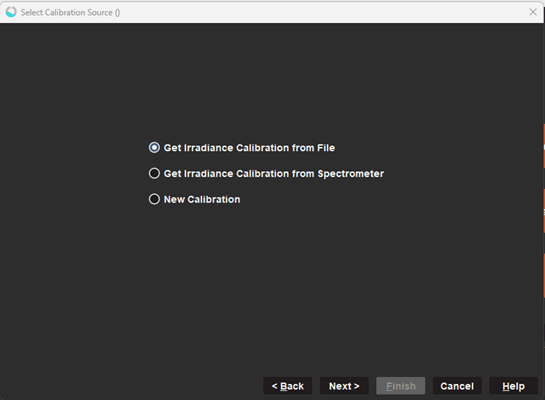Click the 'New Calibration' label text
Viewport: 545px width, 400px height.
[202, 199]
